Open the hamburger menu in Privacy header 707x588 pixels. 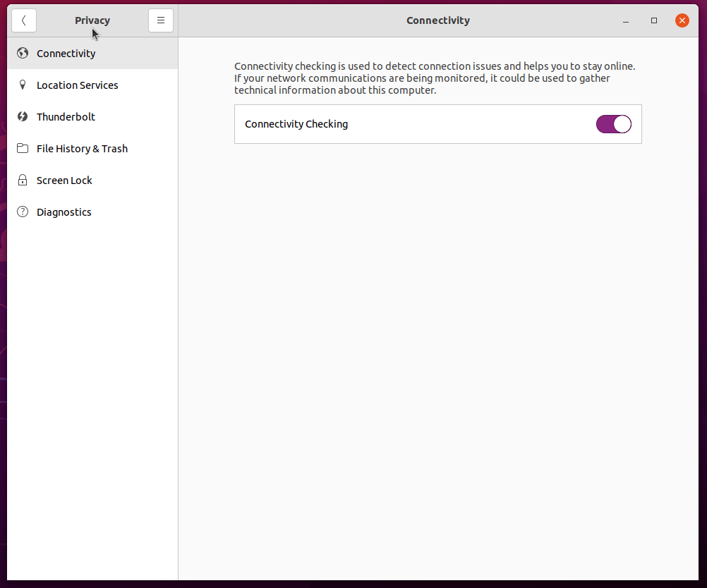(161, 20)
